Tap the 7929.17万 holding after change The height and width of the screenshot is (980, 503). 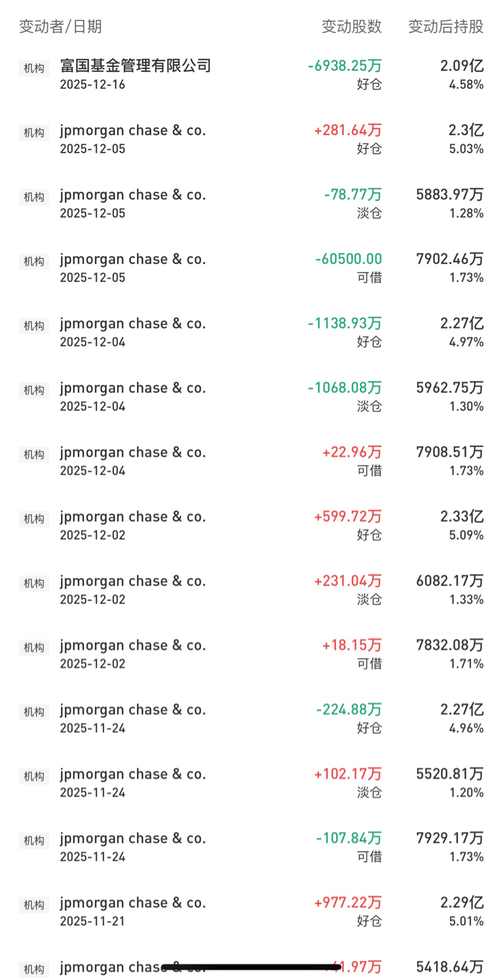449,838
